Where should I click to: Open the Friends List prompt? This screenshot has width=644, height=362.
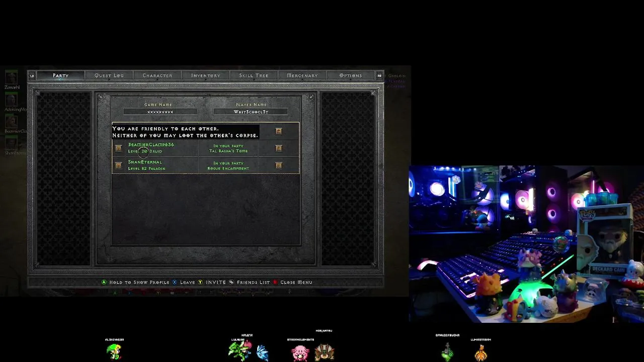tap(249, 283)
